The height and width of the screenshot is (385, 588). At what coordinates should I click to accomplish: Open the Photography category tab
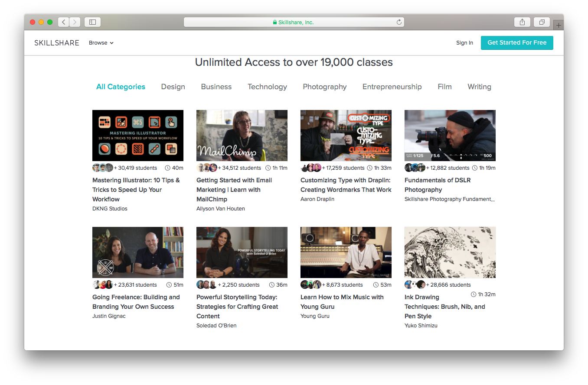(325, 87)
